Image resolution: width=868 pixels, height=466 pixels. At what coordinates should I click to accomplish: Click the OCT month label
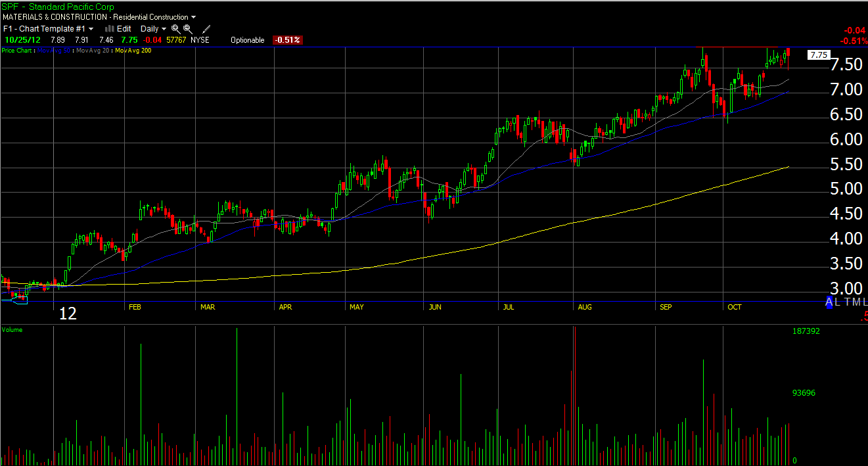click(734, 307)
